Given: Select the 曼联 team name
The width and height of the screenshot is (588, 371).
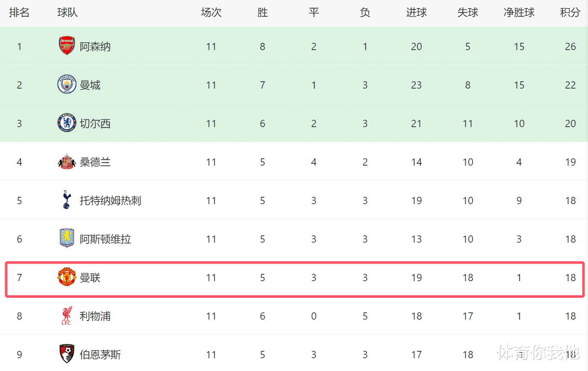Looking at the screenshot, I should (90, 277).
